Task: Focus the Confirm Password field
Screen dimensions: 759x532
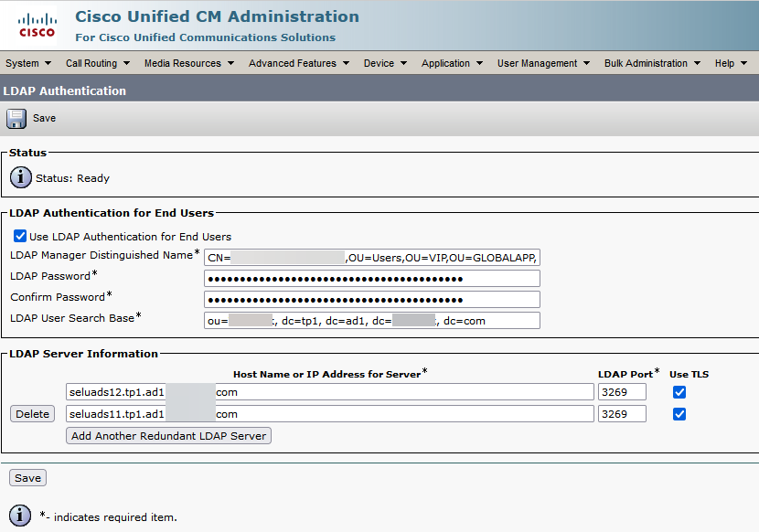Action: (x=372, y=300)
